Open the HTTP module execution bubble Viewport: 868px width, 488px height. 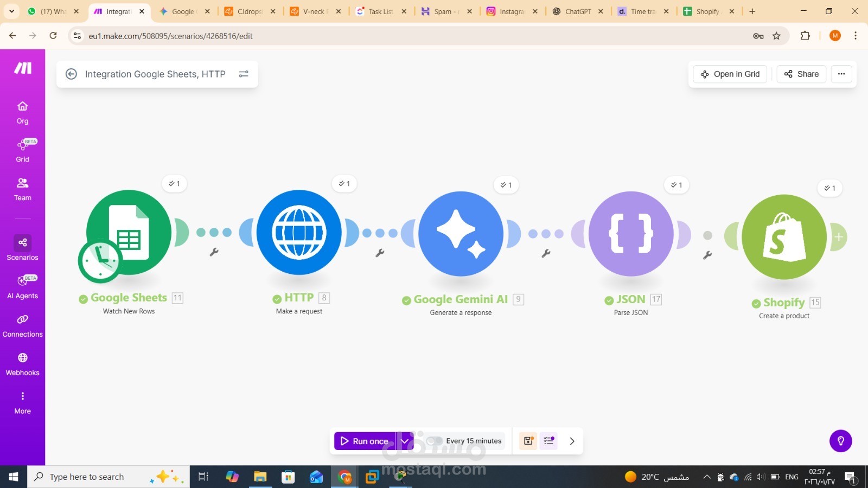(344, 184)
